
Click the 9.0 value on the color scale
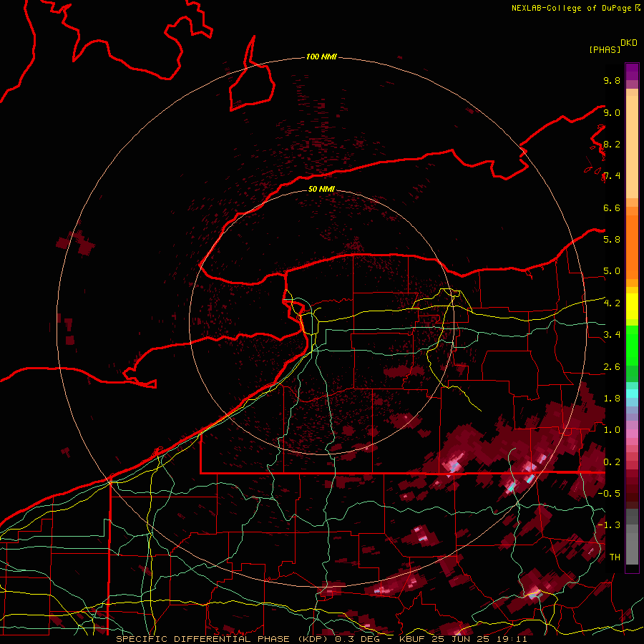coord(612,112)
